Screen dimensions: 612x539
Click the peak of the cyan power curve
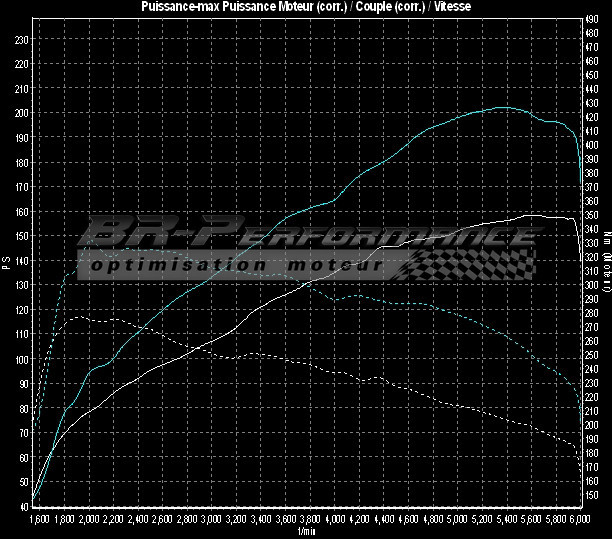[x=503, y=107]
